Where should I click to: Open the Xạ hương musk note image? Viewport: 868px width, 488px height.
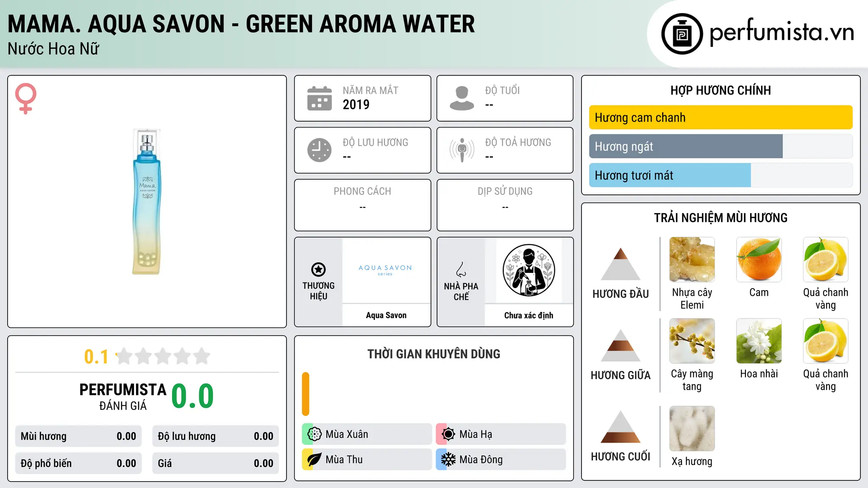click(x=692, y=429)
